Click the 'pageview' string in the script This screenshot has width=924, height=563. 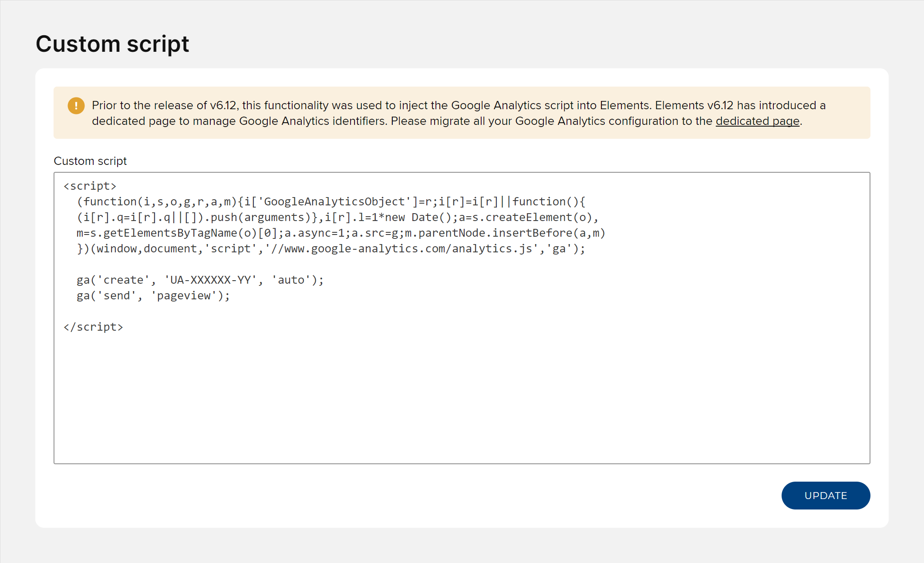(x=184, y=296)
